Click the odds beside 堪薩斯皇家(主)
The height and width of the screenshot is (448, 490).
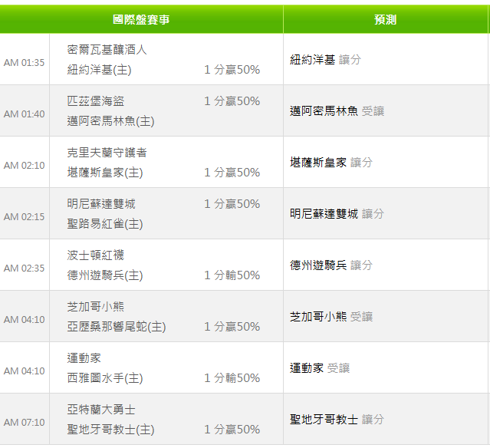232,173
